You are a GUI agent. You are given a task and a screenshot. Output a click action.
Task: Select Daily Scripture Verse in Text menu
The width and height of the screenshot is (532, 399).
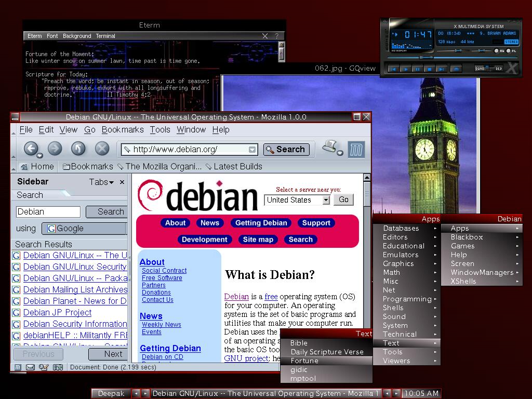pos(326,352)
